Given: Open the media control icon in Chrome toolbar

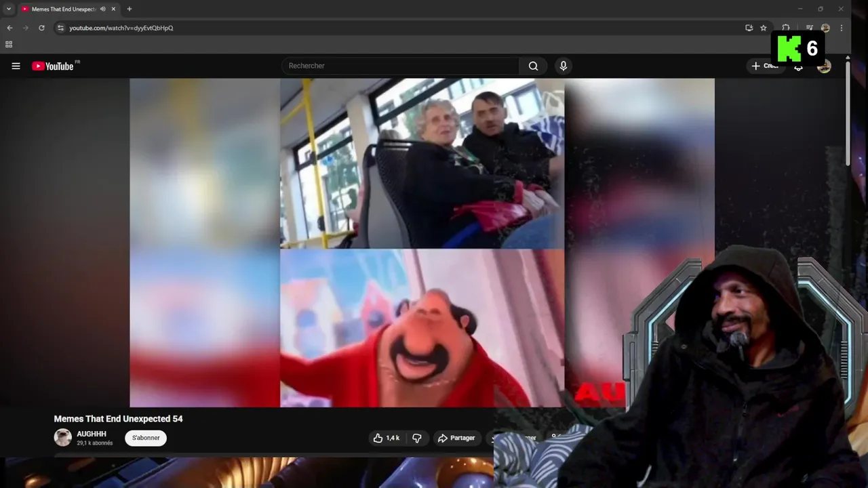Looking at the screenshot, I should tap(810, 28).
